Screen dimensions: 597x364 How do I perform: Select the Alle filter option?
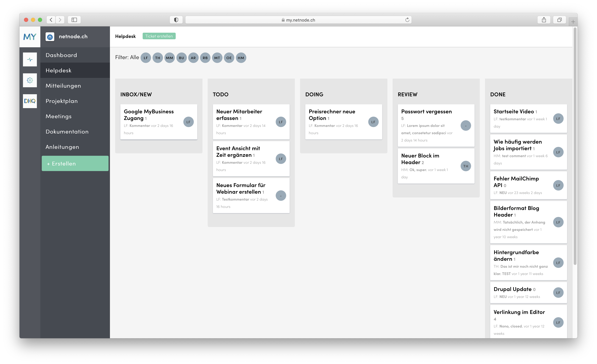(134, 57)
